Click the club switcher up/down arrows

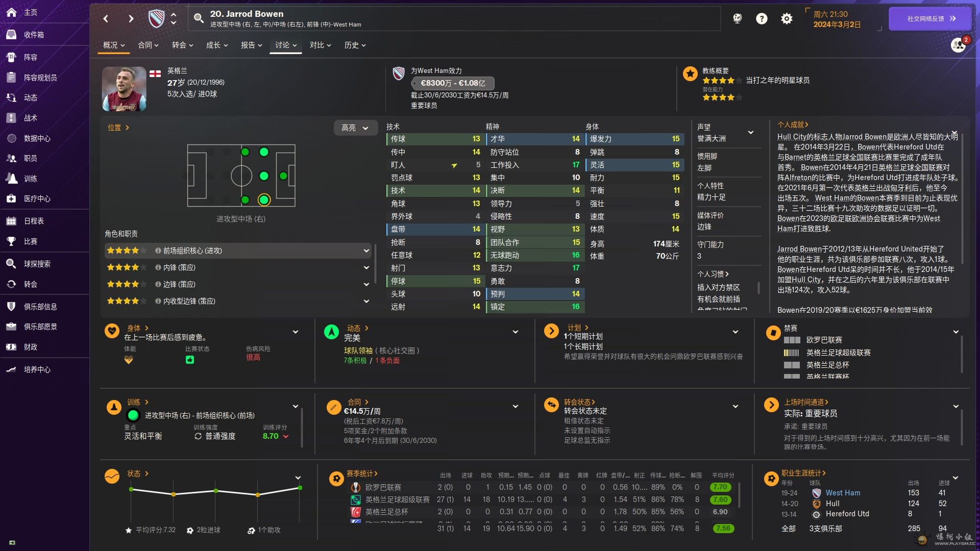click(174, 19)
